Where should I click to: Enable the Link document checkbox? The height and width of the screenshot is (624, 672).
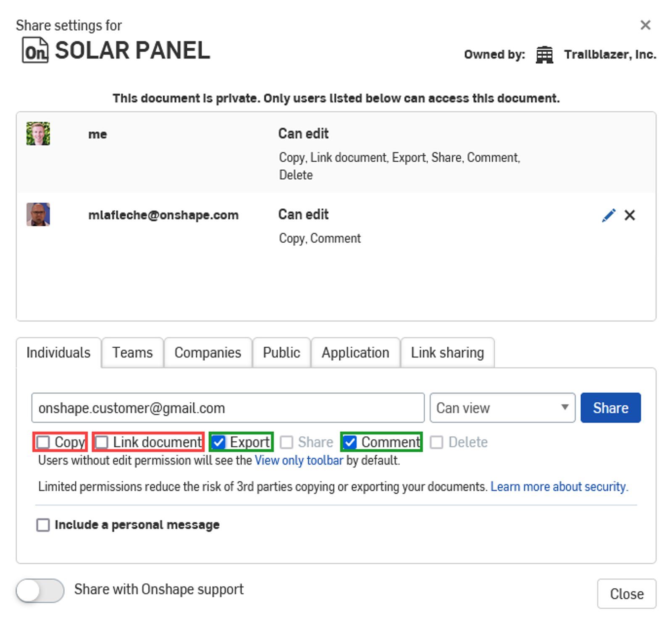tap(101, 442)
